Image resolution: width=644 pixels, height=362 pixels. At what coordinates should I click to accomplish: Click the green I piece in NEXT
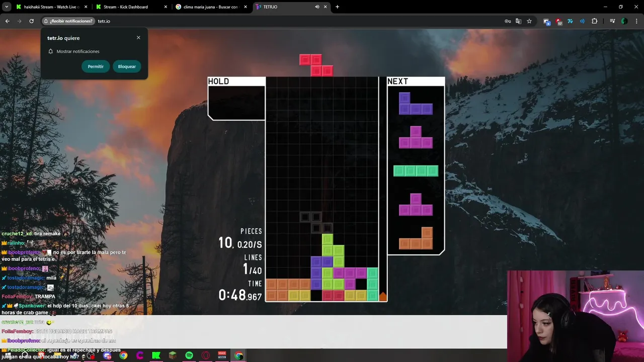416,171
